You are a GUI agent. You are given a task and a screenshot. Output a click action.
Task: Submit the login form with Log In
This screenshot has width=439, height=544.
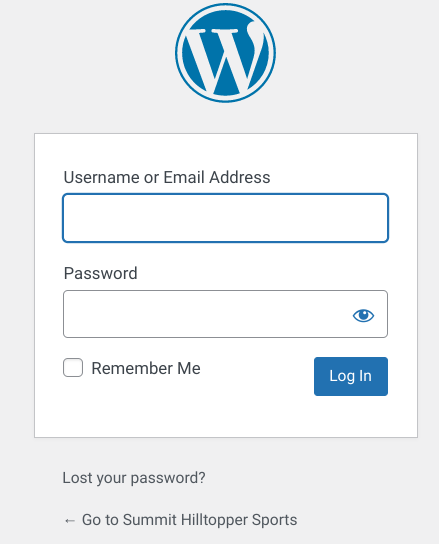(351, 376)
